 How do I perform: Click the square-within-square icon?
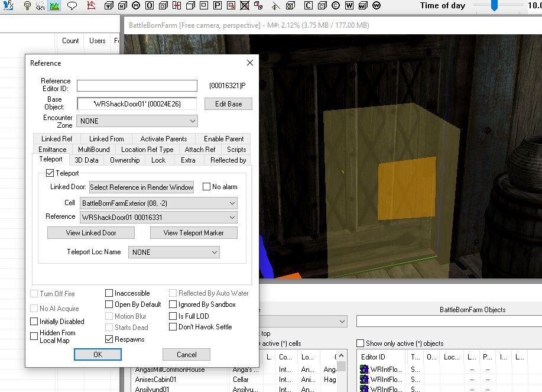[x=204, y=5]
